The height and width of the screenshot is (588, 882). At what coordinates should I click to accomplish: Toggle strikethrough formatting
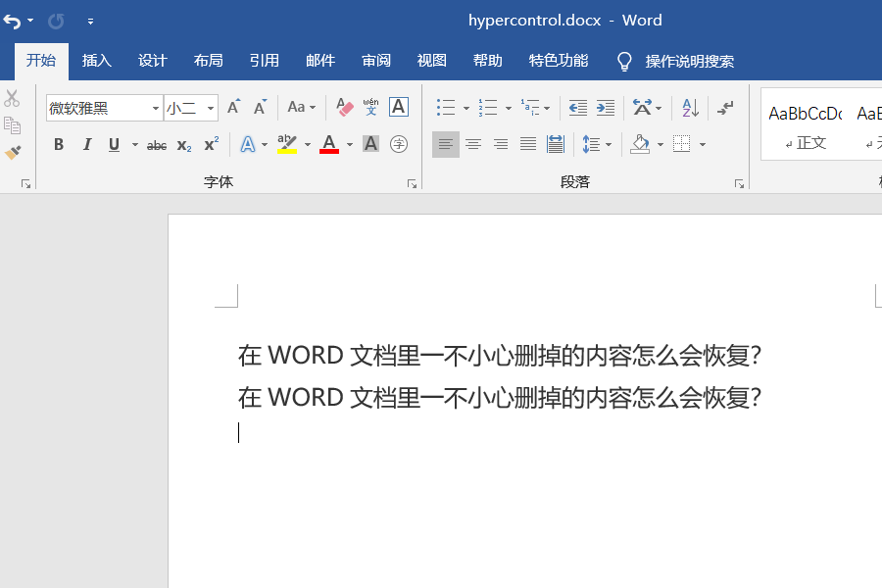(x=157, y=145)
